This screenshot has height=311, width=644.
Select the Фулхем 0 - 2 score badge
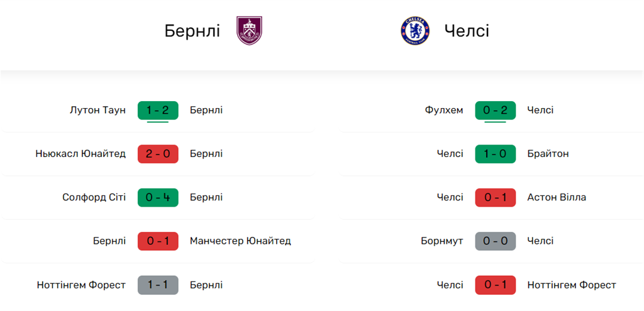coord(496,110)
